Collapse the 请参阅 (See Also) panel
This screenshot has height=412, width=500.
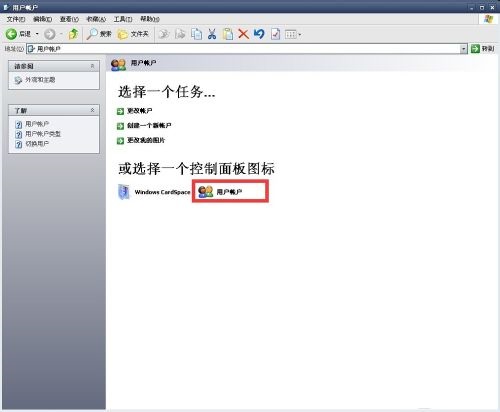point(92,66)
